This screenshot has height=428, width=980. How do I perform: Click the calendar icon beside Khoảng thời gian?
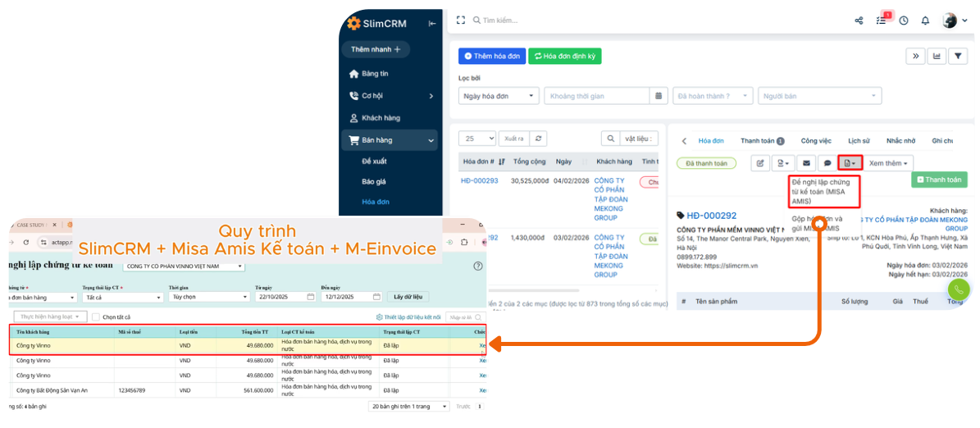click(x=659, y=96)
